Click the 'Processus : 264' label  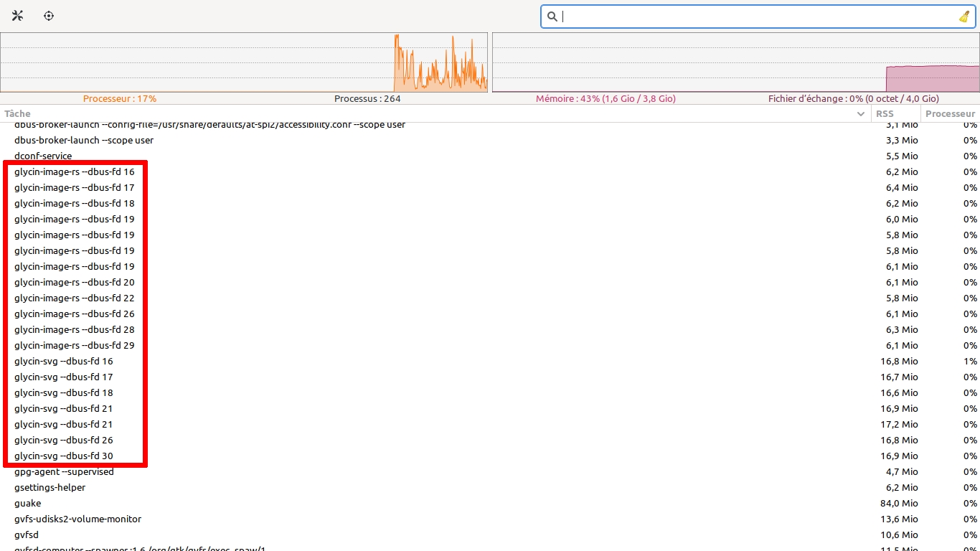(367, 98)
